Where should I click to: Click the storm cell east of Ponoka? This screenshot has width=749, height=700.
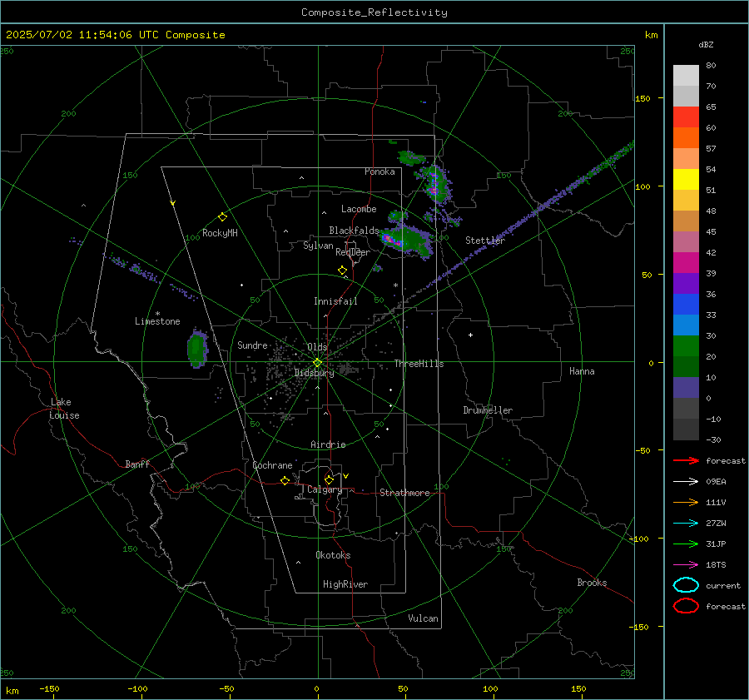tap(434, 184)
